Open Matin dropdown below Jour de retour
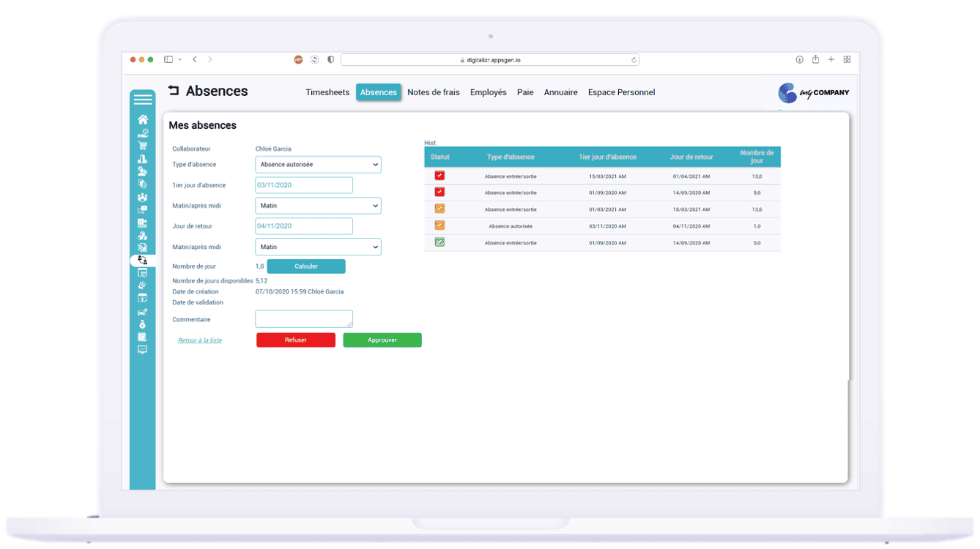This screenshot has height=549, width=980. pyautogui.click(x=318, y=247)
